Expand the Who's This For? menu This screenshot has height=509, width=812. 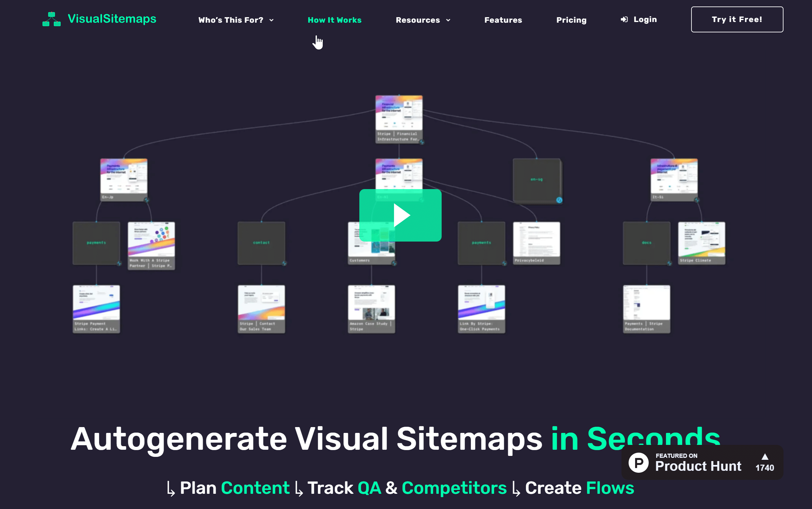click(x=236, y=20)
